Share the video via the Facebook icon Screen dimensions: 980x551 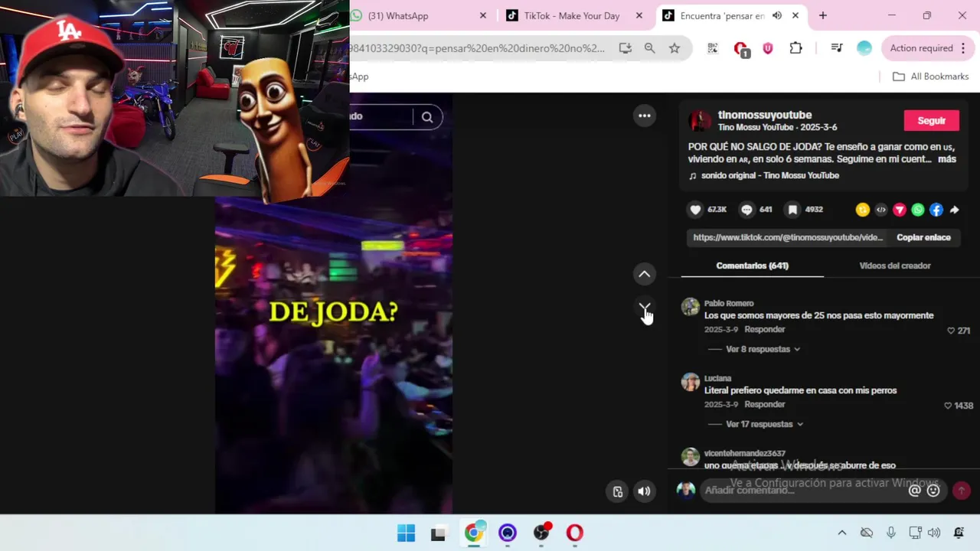[x=936, y=210]
